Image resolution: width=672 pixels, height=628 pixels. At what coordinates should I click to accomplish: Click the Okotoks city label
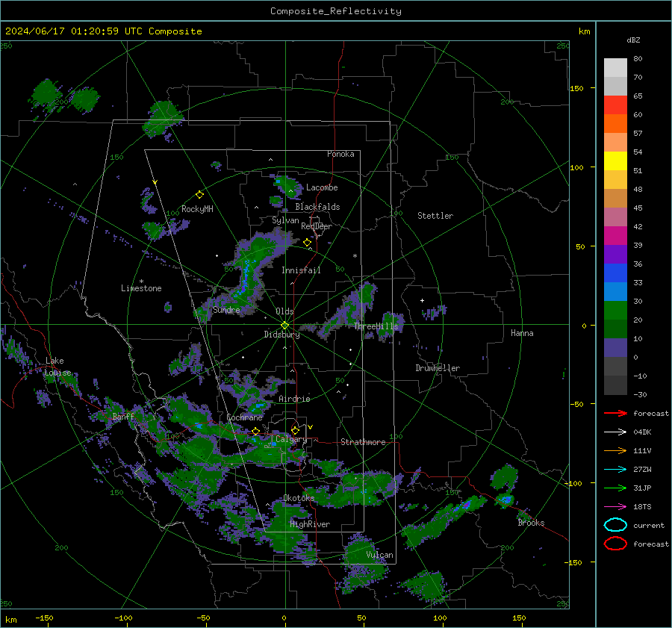click(x=299, y=498)
